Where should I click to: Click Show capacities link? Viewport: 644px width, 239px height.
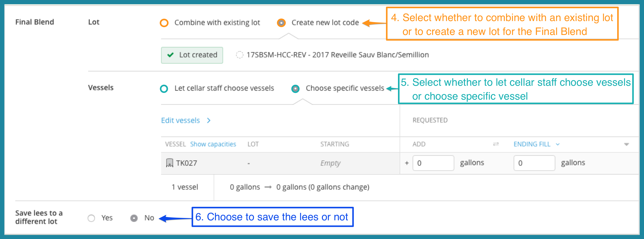213,144
